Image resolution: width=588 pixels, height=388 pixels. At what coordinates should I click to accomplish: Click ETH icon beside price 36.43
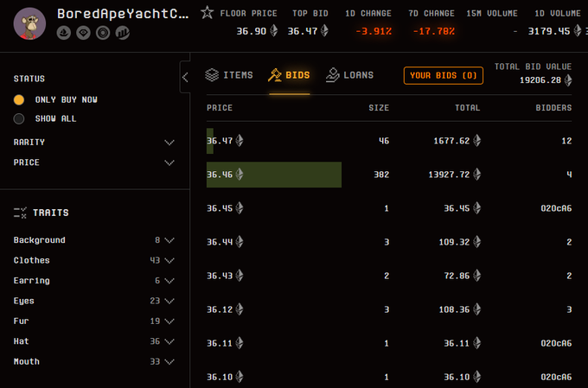pyautogui.click(x=240, y=276)
